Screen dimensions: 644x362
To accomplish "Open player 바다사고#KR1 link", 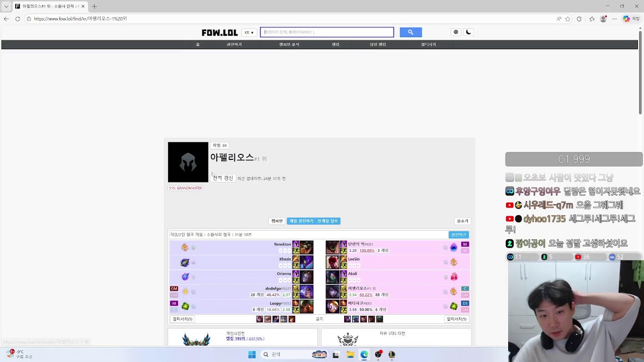I will pyautogui.click(x=360, y=303).
